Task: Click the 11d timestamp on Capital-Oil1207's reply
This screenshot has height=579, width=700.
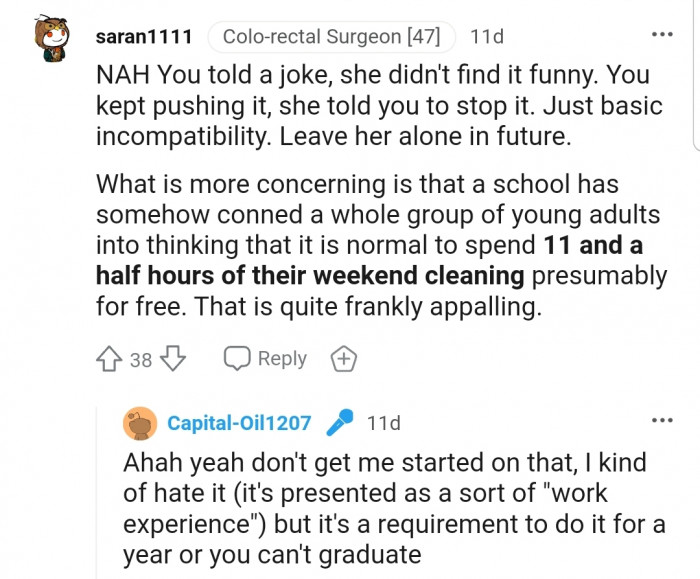Action: coord(384,423)
